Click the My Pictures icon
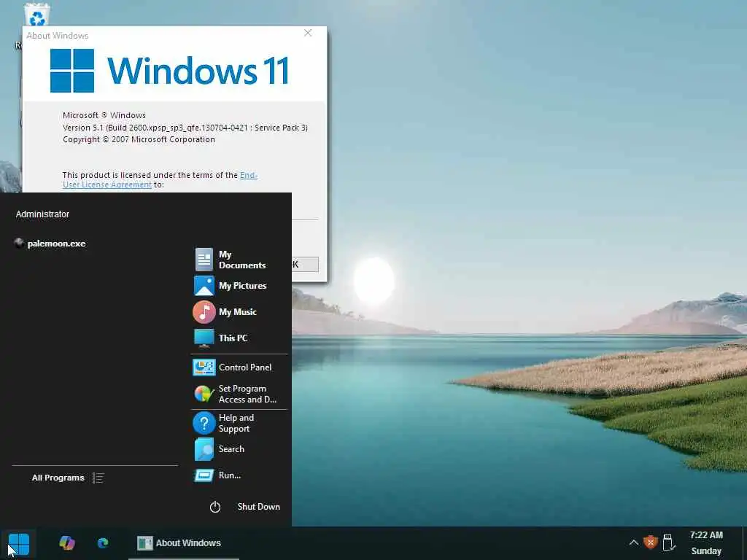The width and height of the screenshot is (747, 560). tap(204, 286)
